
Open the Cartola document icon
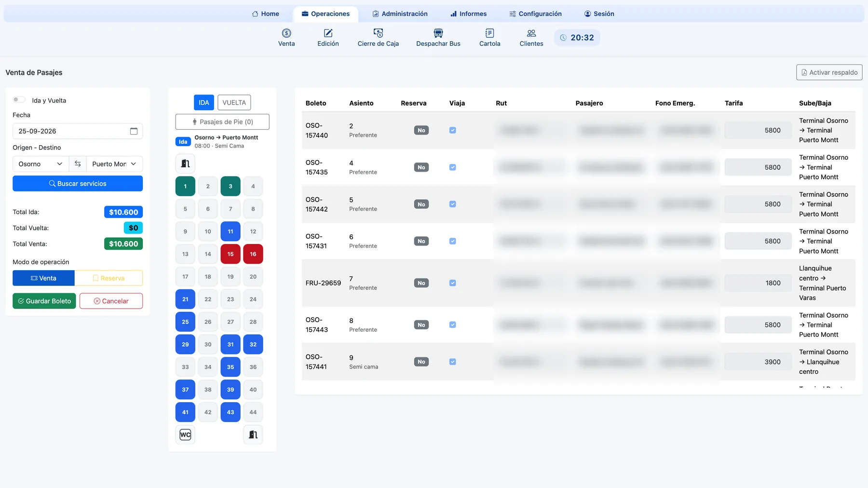pos(489,33)
